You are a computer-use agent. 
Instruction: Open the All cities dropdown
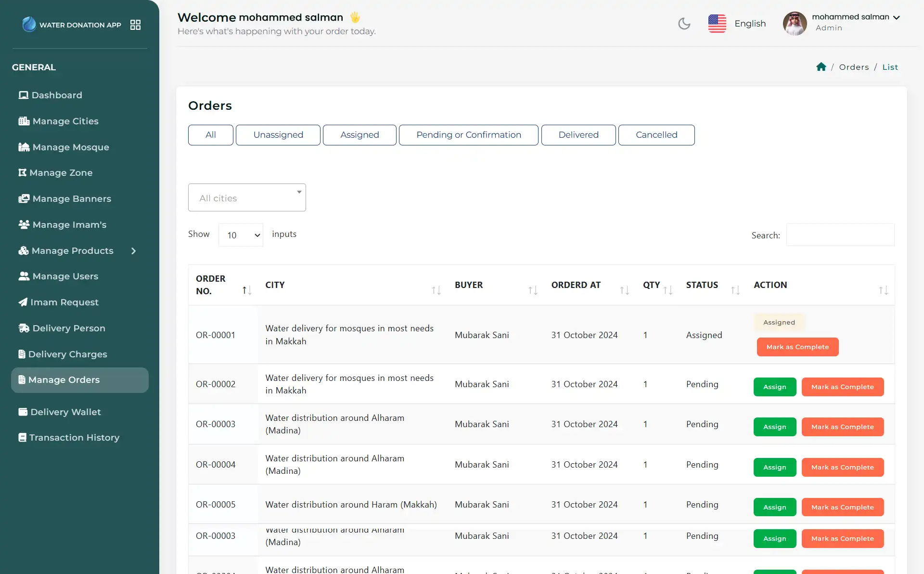pyautogui.click(x=247, y=197)
